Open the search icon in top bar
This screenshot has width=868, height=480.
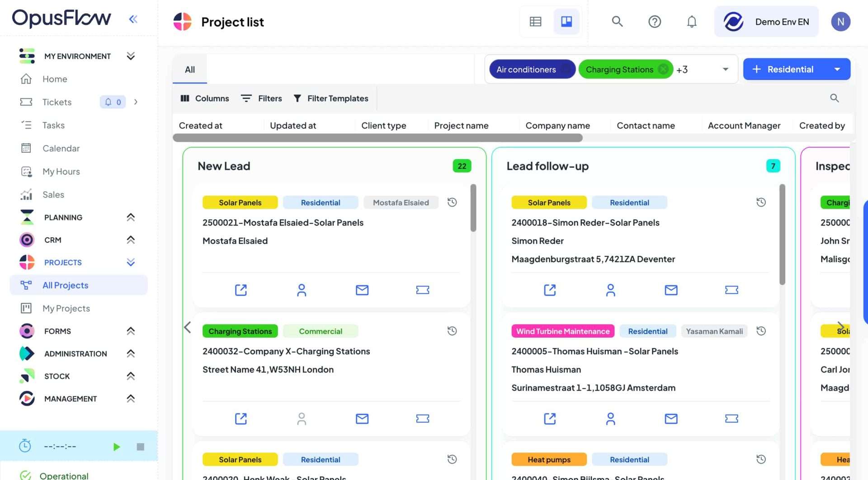point(617,22)
